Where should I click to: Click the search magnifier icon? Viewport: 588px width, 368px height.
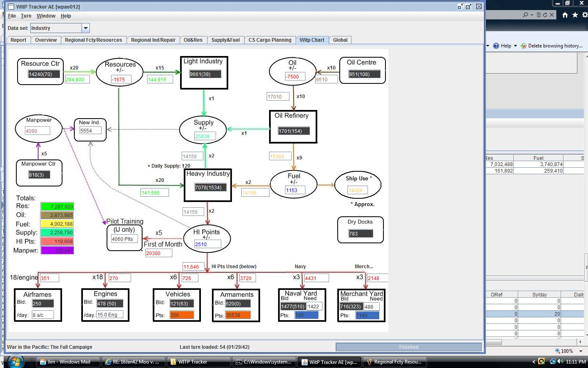(526, 14)
